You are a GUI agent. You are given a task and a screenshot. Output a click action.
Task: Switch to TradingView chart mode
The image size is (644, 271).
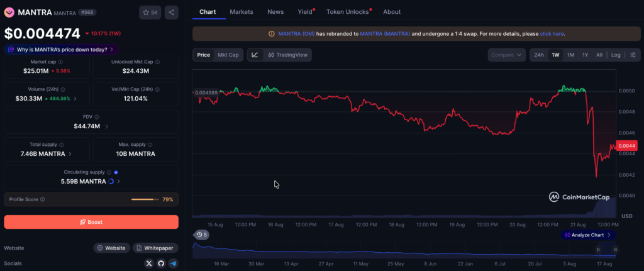[x=288, y=55]
